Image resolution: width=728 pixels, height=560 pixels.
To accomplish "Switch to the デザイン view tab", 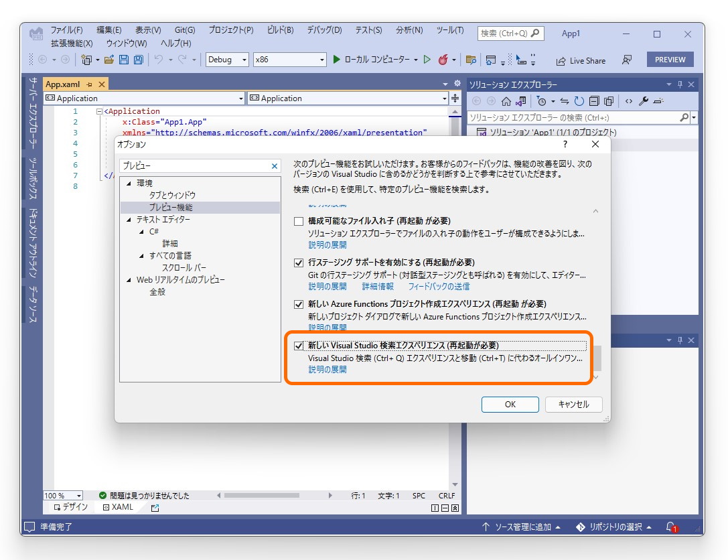I will coord(70,507).
